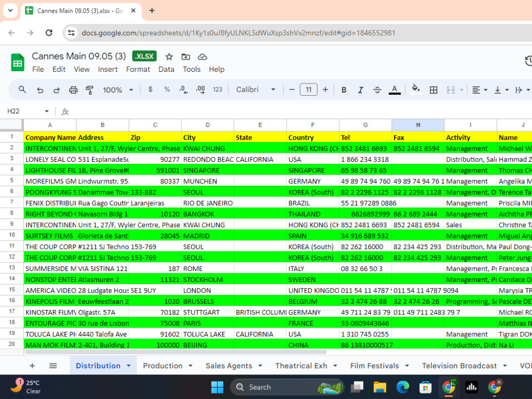Click the Google Sheets home logo
Screen dimensions: 532x399
[18, 63]
